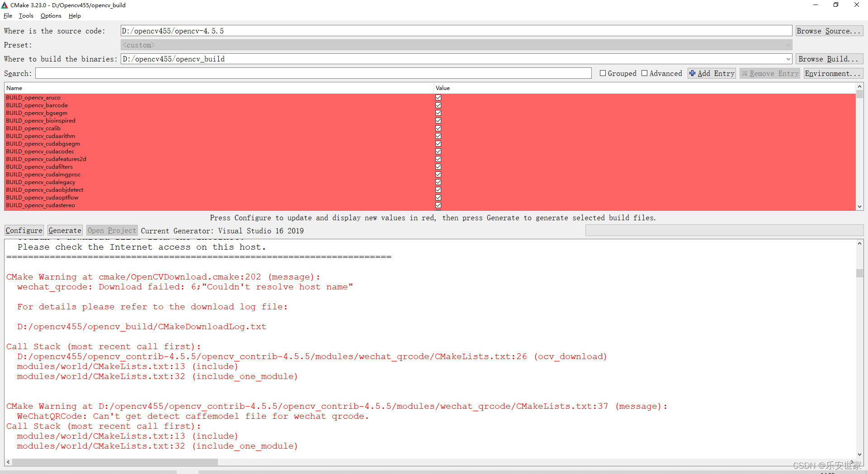Close the CMake window
Screen dimensions: 868x474
tap(857, 5)
